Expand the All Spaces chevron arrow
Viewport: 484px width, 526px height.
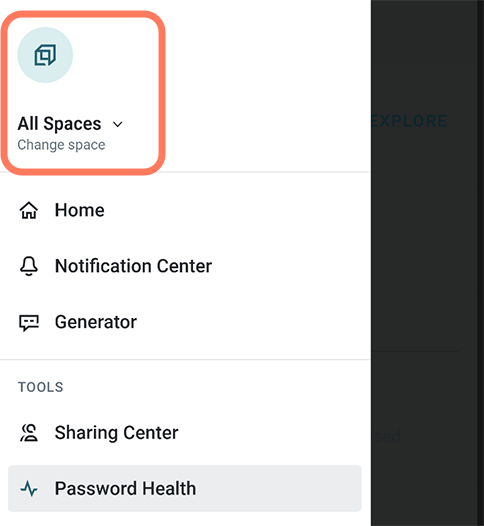tap(118, 125)
